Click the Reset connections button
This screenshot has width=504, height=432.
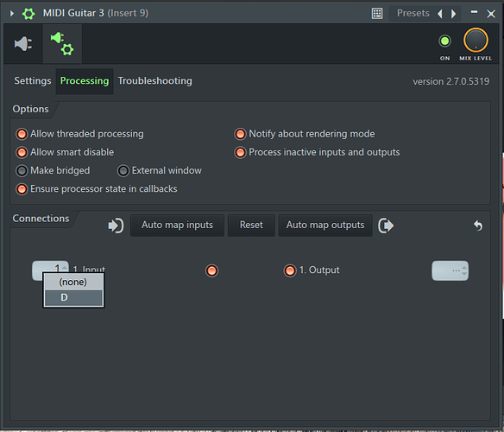pos(251,226)
